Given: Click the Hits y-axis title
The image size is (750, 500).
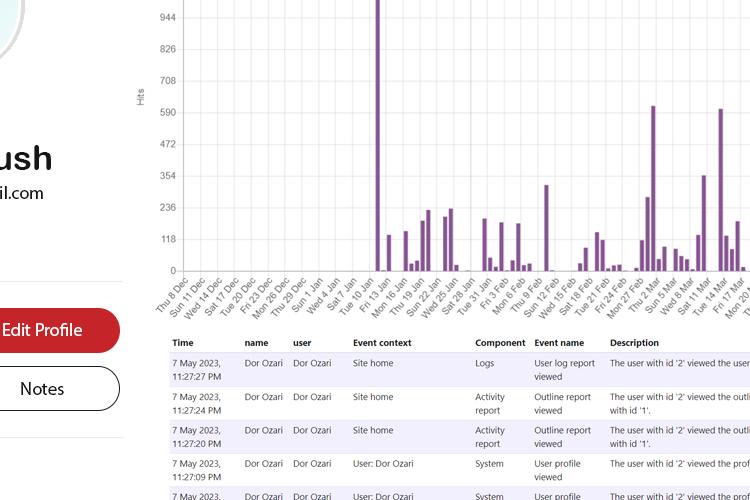Looking at the screenshot, I should click(x=140, y=97).
